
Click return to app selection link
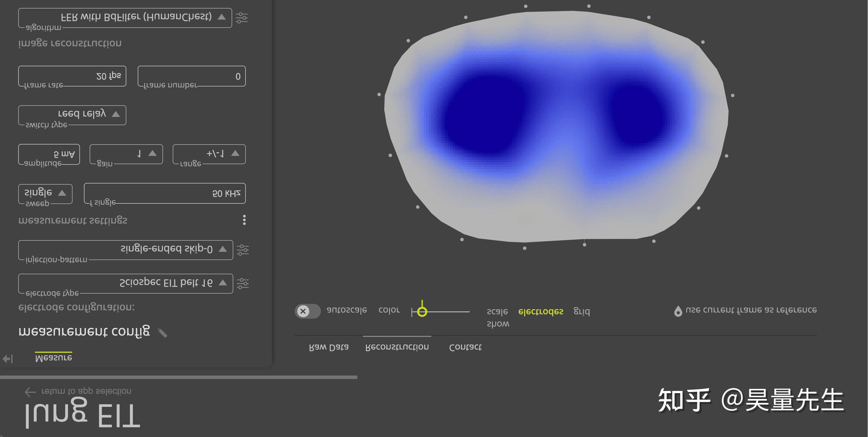pyautogui.click(x=86, y=391)
